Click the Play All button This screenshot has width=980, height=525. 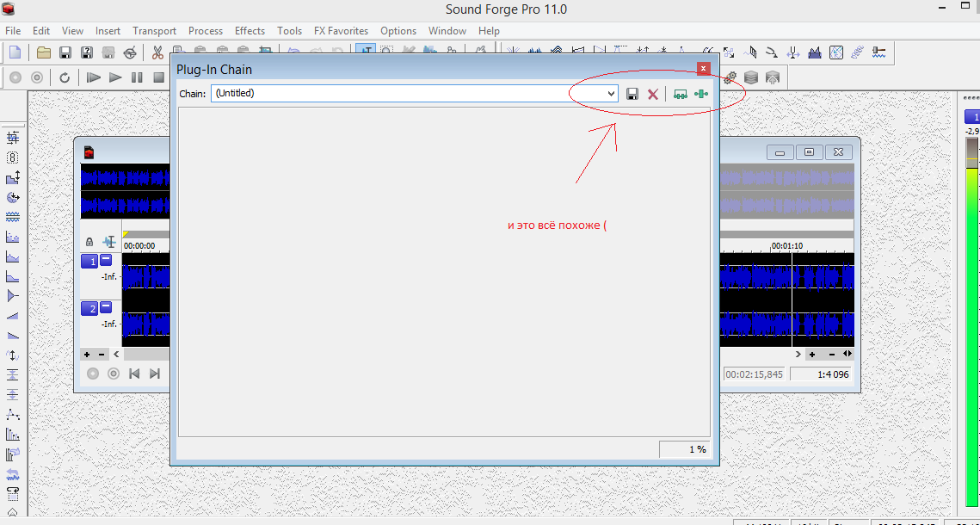94,77
